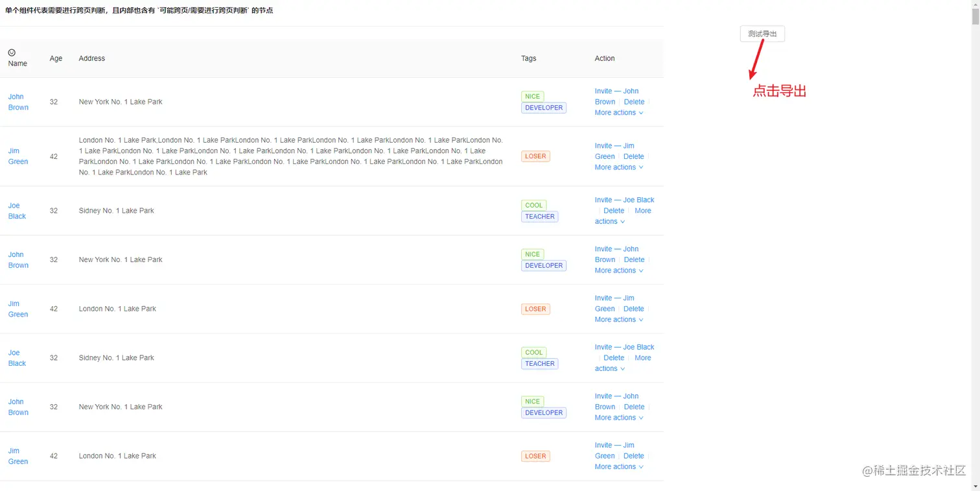Expand More actions in first John Brown row
This screenshot has width=980, height=491.
tap(619, 113)
